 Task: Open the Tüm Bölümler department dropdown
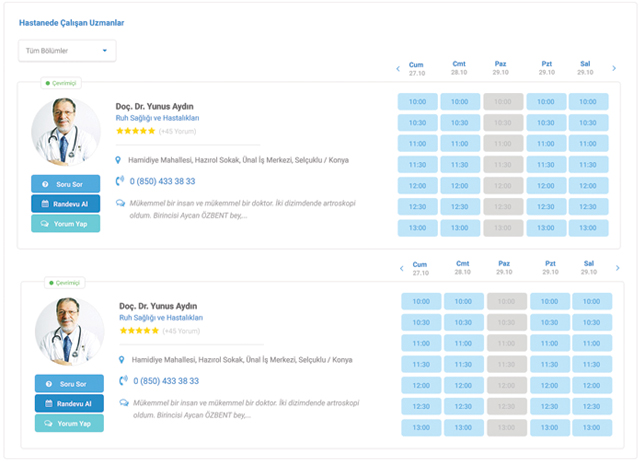67,50
